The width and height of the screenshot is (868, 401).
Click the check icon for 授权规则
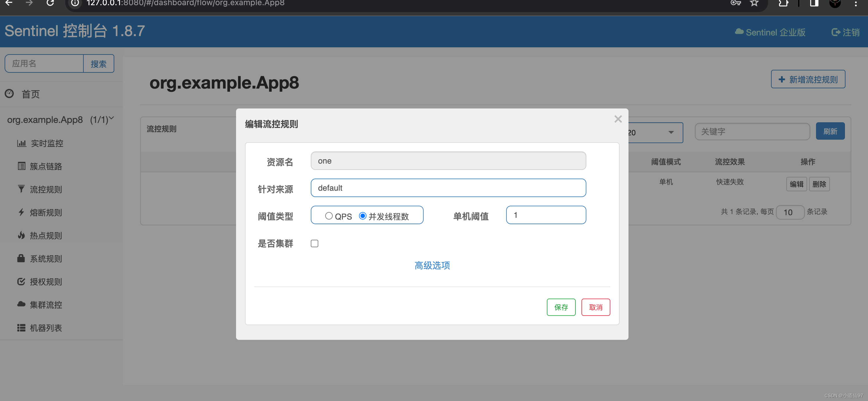21,281
